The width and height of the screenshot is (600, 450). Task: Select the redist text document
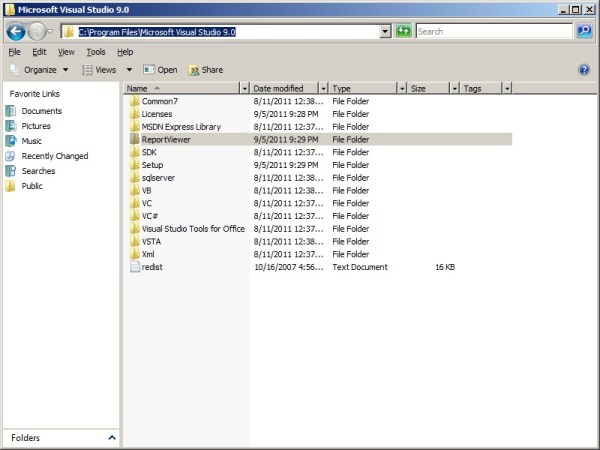point(152,267)
